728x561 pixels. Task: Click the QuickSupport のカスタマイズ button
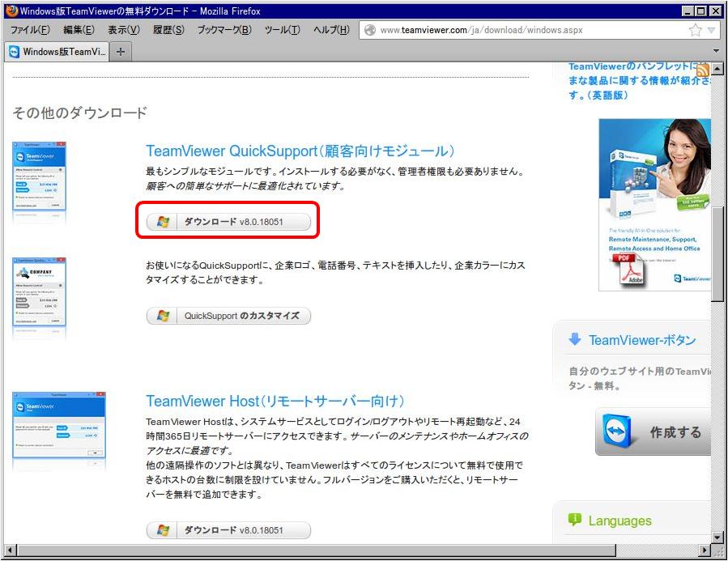point(228,316)
